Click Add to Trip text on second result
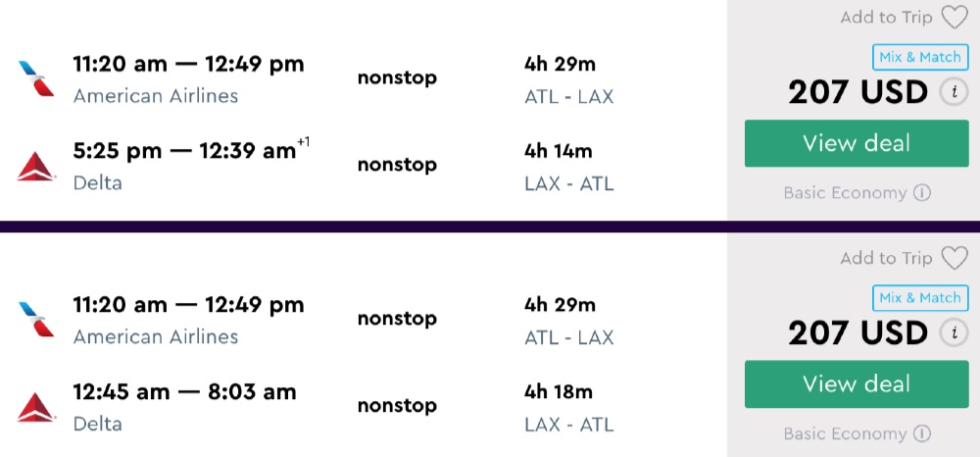The height and width of the screenshot is (457, 980). pos(886,258)
